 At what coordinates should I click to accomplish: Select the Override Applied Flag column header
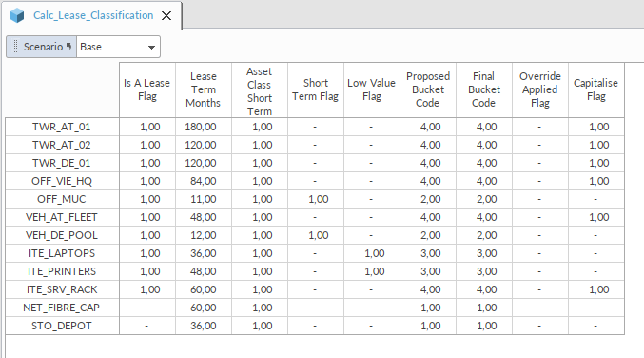[x=540, y=89]
